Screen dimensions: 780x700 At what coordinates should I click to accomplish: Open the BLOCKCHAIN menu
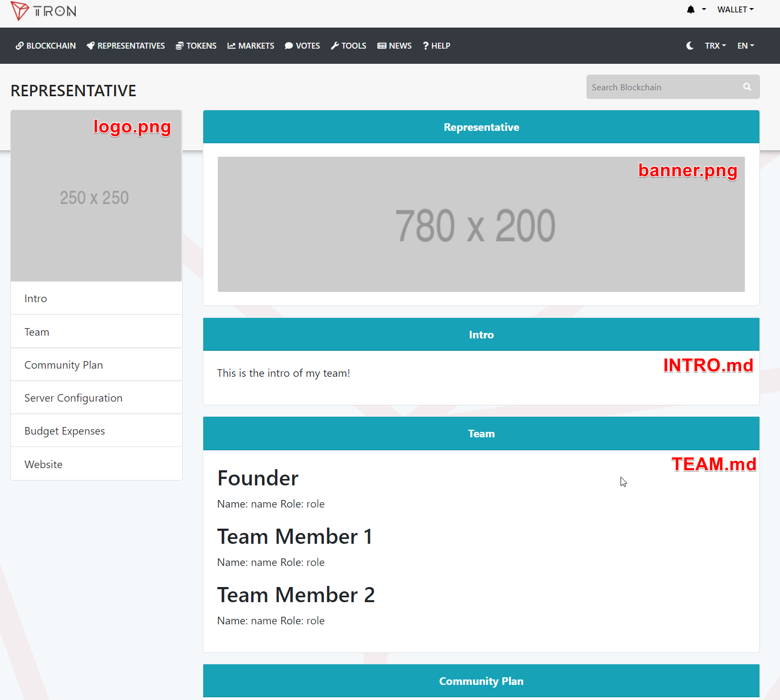[46, 45]
